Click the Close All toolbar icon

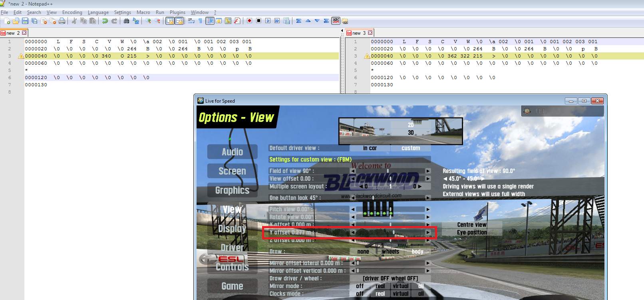(53, 21)
